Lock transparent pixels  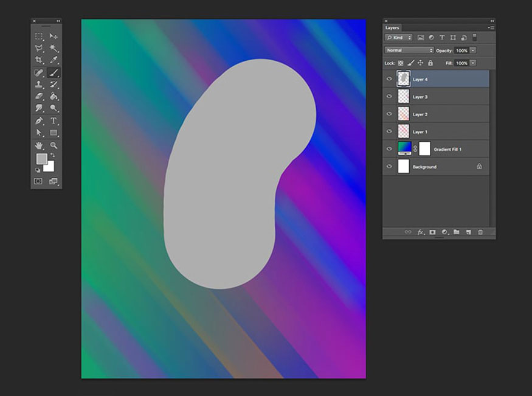pyautogui.click(x=401, y=63)
